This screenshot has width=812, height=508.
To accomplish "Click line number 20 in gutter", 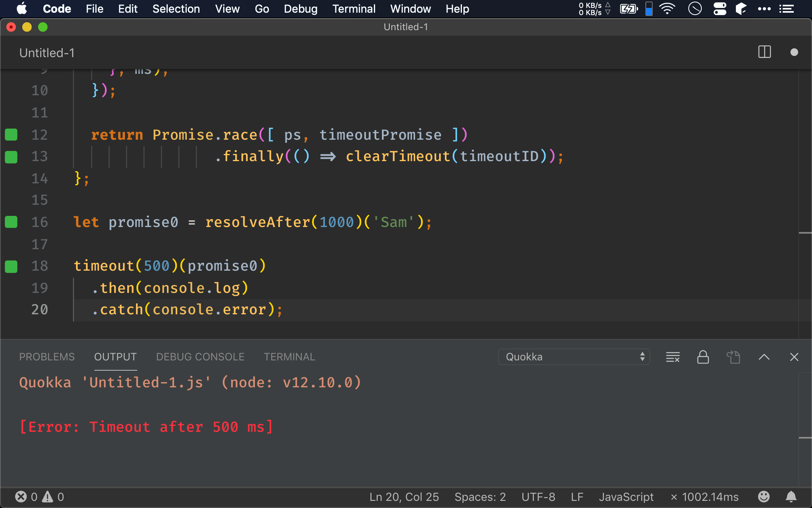I will [x=40, y=310].
